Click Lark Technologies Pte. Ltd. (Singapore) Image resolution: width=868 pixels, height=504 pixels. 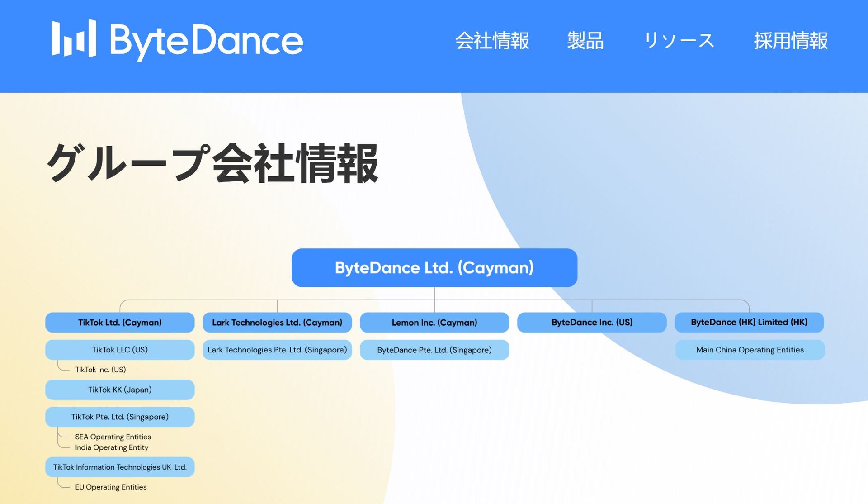277,350
